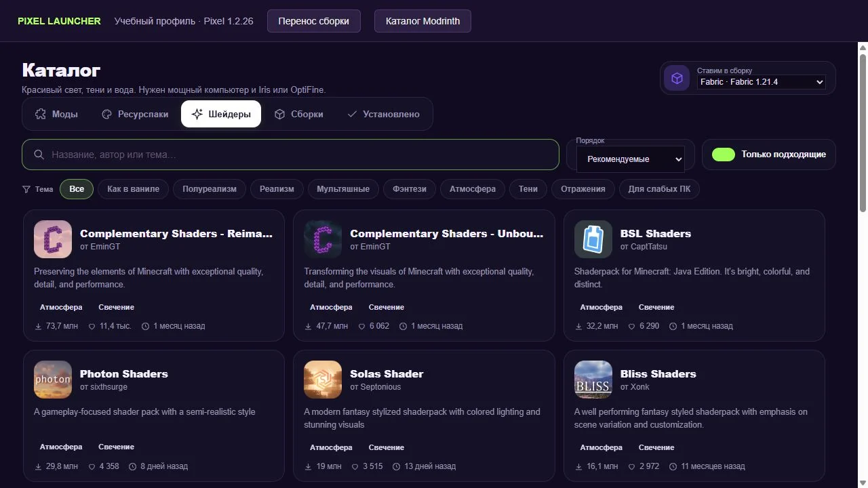
Task: Click the Complementary Shaders Unbound logo icon
Action: (323, 239)
